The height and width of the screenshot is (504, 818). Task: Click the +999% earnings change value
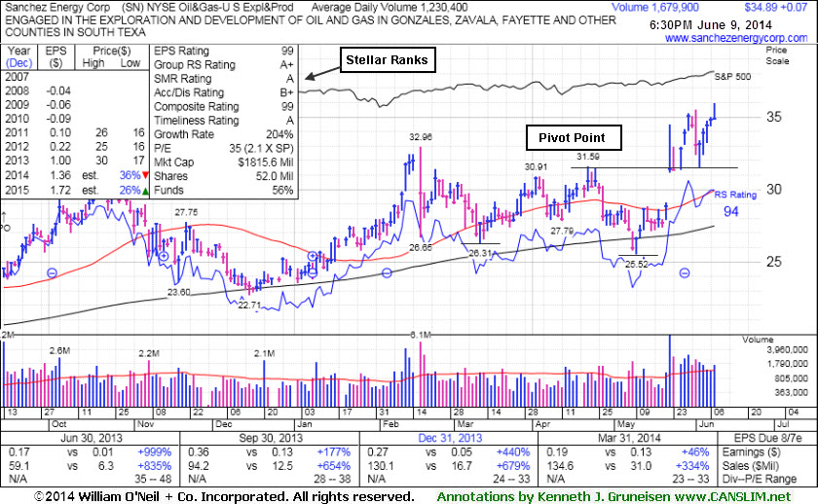(155, 451)
